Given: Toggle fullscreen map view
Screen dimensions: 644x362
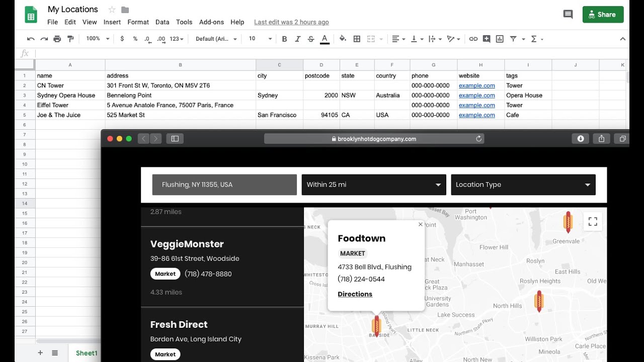Looking at the screenshot, I should [593, 221].
